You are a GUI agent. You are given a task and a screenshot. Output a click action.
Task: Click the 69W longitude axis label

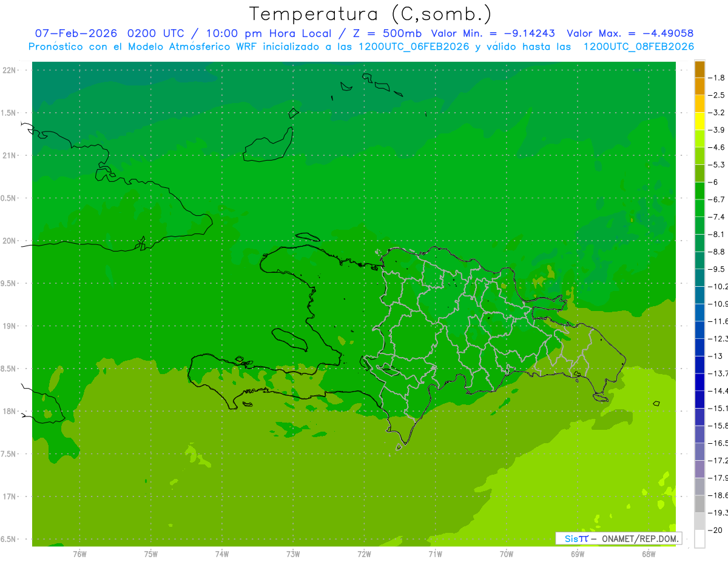pyautogui.click(x=578, y=554)
